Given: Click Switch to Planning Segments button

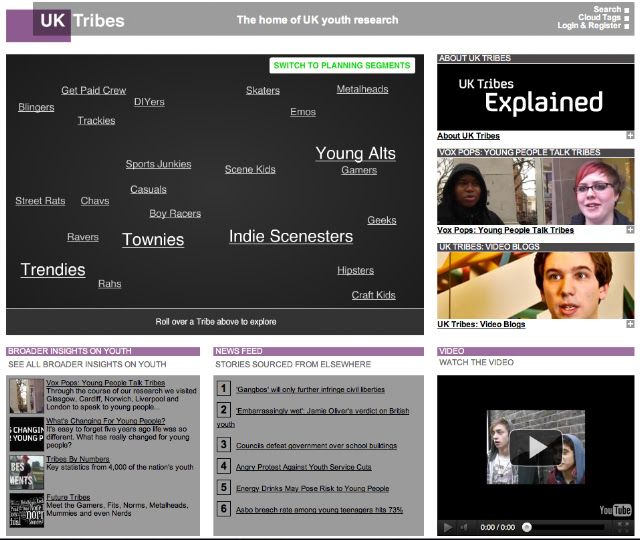Looking at the screenshot, I should coord(342,65).
